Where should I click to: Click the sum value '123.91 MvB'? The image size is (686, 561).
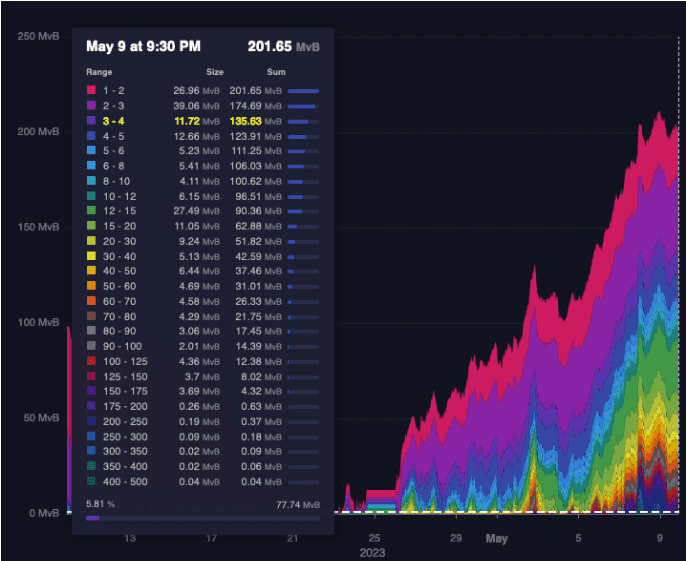(x=256, y=137)
